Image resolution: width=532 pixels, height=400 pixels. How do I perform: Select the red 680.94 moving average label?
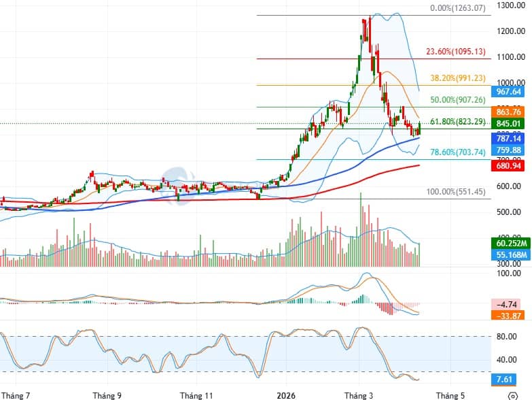click(x=509, y=165)
